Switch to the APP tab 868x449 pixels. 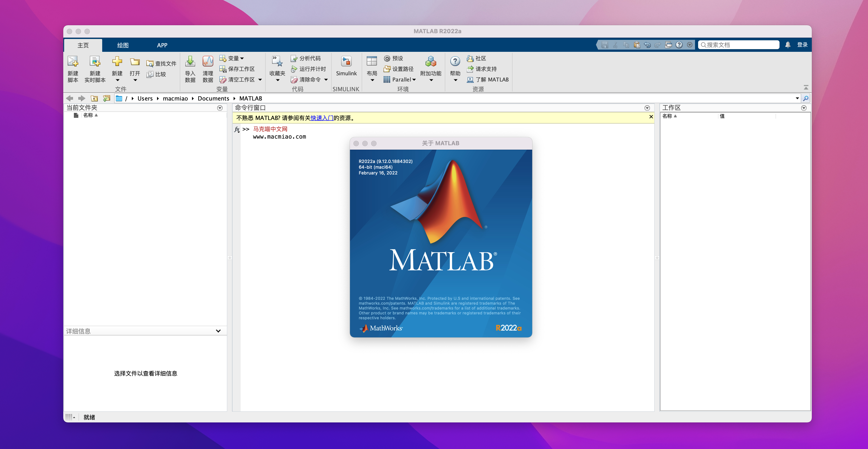pos(162,45)
